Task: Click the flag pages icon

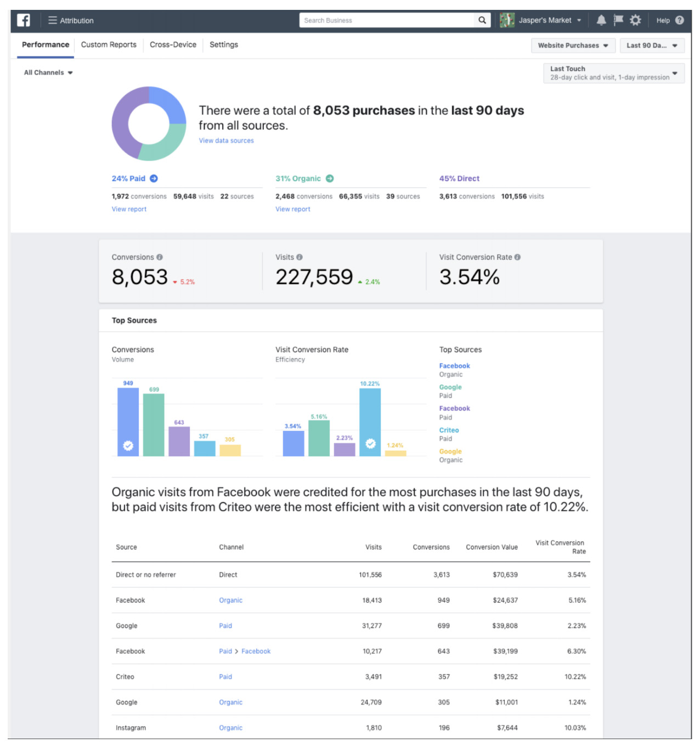Action: pos(618,20)
